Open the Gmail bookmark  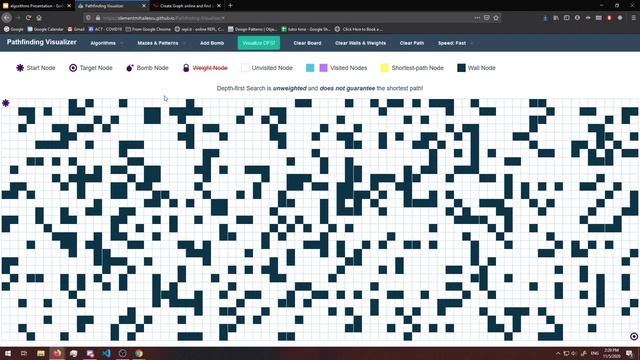(x=76, y=29)
